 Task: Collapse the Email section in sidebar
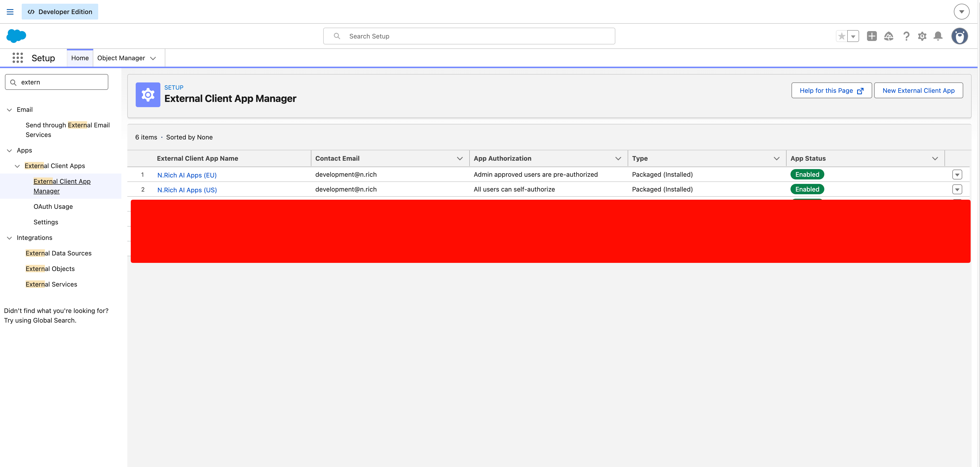tap(10, 110)
